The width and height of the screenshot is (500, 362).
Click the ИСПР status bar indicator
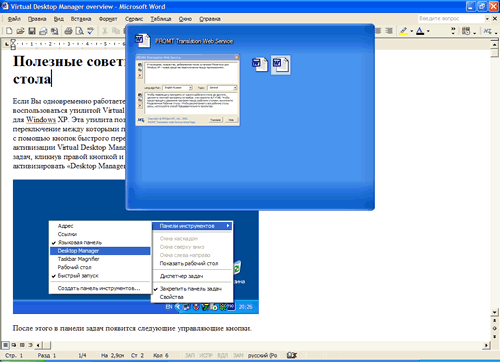206,356
